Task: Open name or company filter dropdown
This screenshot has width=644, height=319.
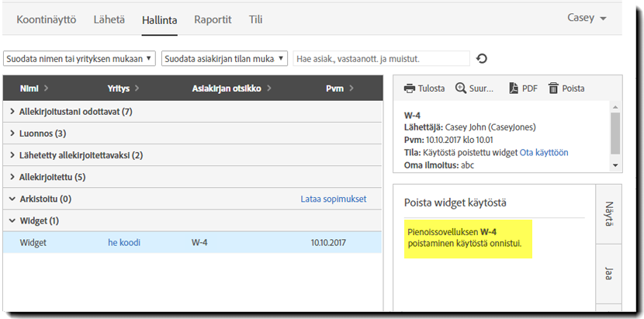Action: point(80,58)
